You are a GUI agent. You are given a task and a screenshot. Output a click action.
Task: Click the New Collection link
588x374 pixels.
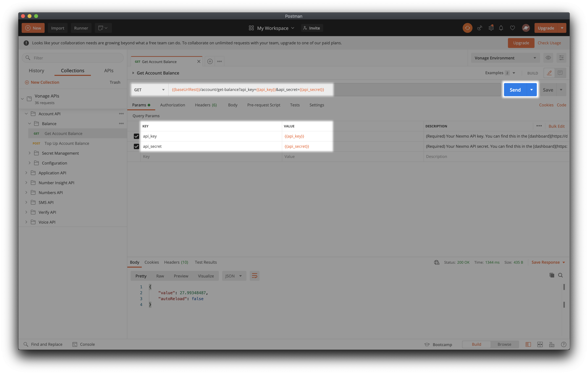[42, 82]
